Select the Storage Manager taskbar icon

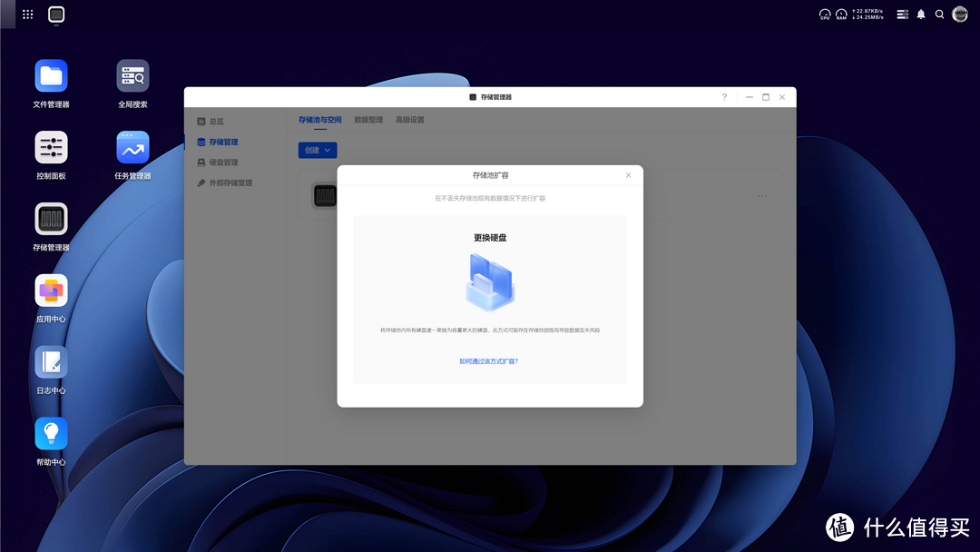pyautogui.click(x=56, y=15)
